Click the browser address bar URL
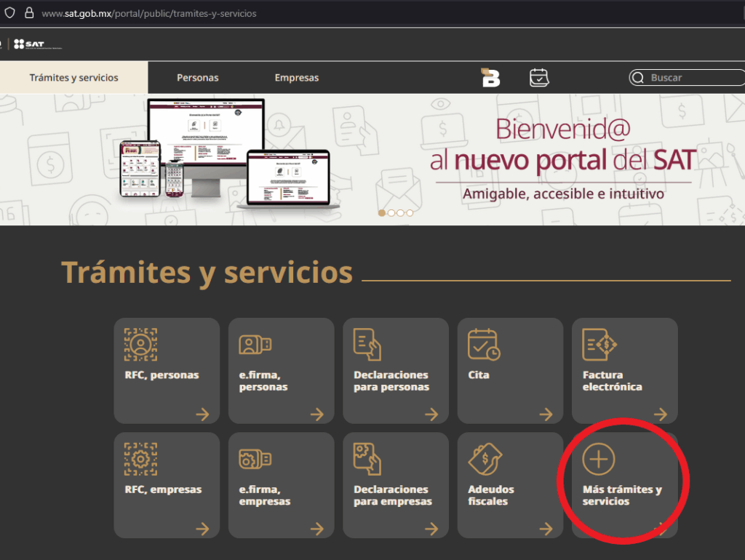 tap(148, 13)
